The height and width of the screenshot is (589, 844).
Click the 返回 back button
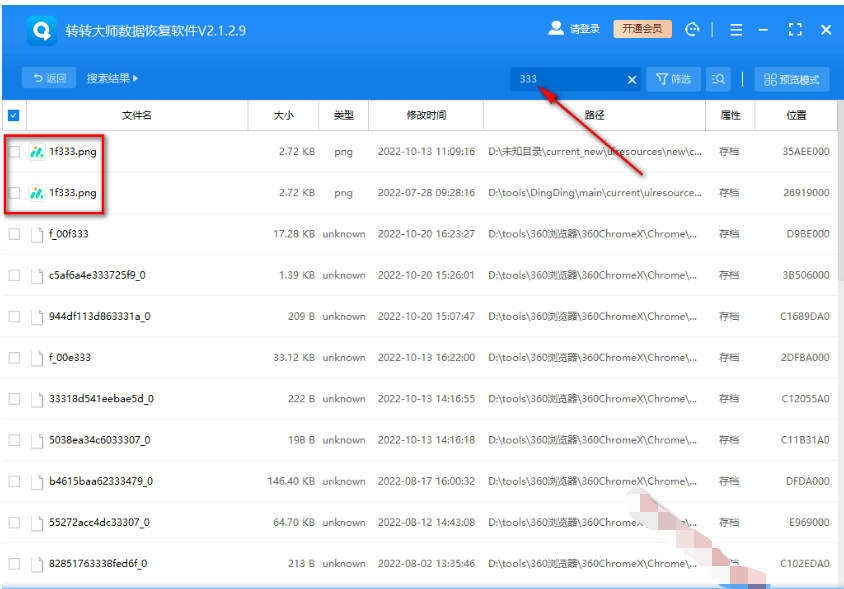[x=49, y=78]
